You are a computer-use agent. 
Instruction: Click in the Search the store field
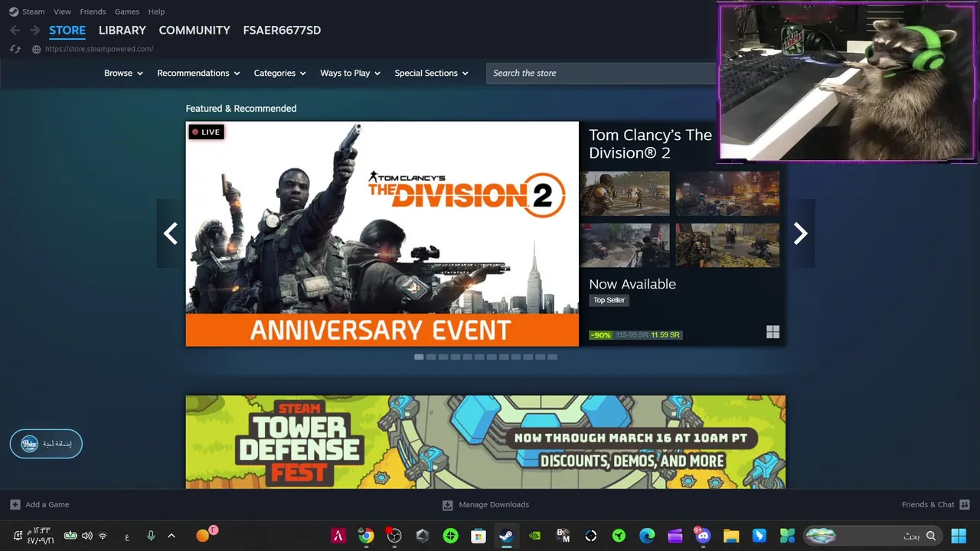coord(601,73)
